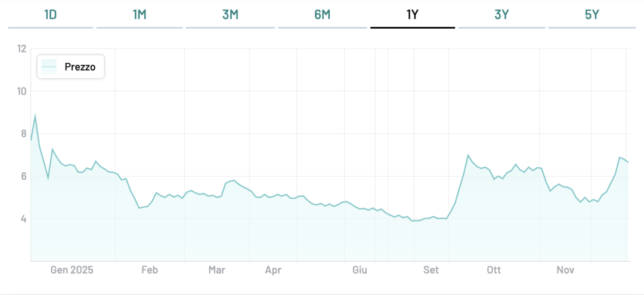Click the highest price peak on the line
Screen dimensions: 644x295
[x=35, y=116]
